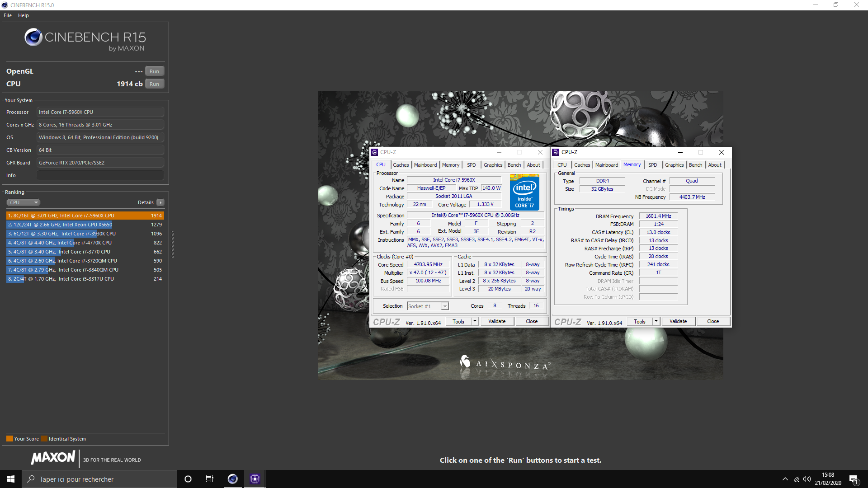Select ranking row Intel Core i5-3317U CPU
Viewport: 868px width, 488px height.
85,279
